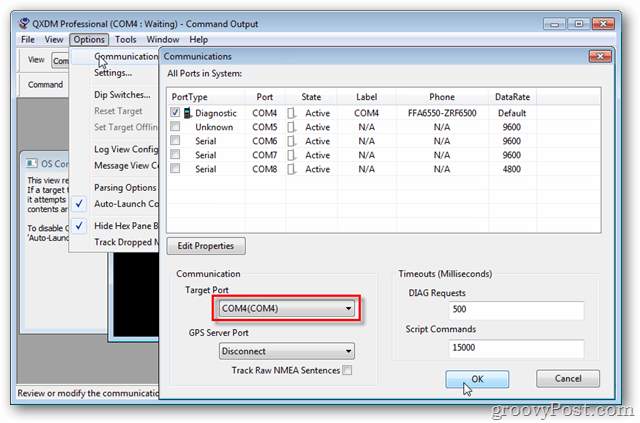Click the Command label in main window

(x=45, y=85)
